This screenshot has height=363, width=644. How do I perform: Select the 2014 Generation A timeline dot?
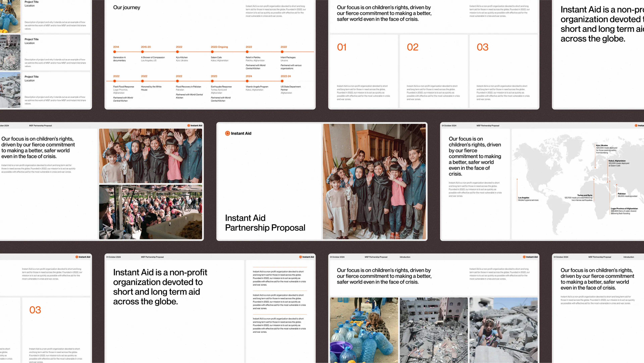115,52
